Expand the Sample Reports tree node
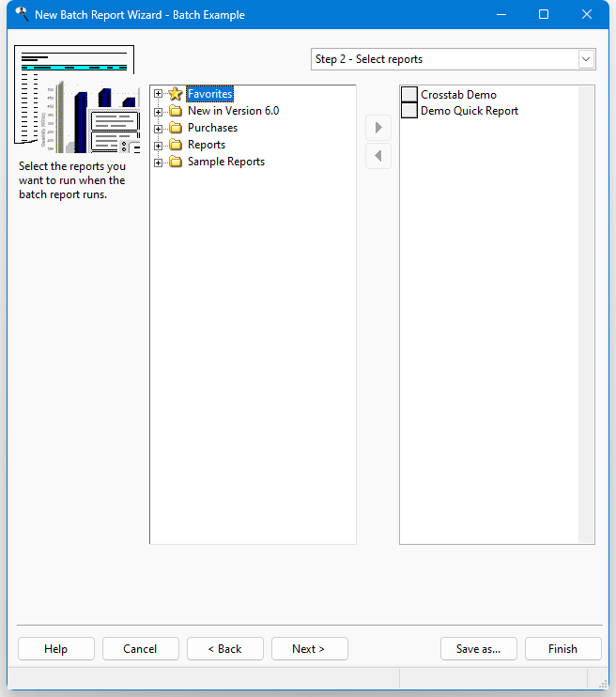This screenshot has width=616, height=697. point(159,162)
